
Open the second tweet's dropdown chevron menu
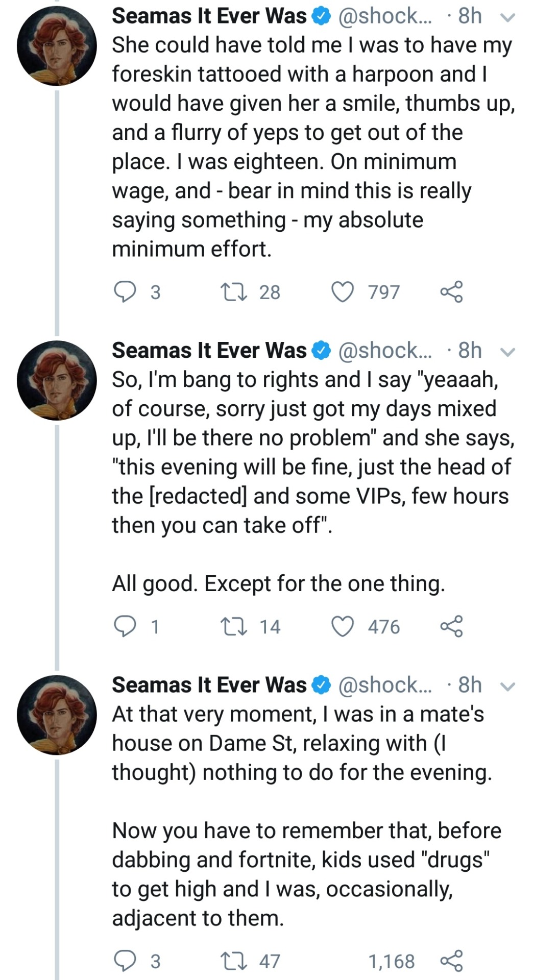[x=507, y=352]
